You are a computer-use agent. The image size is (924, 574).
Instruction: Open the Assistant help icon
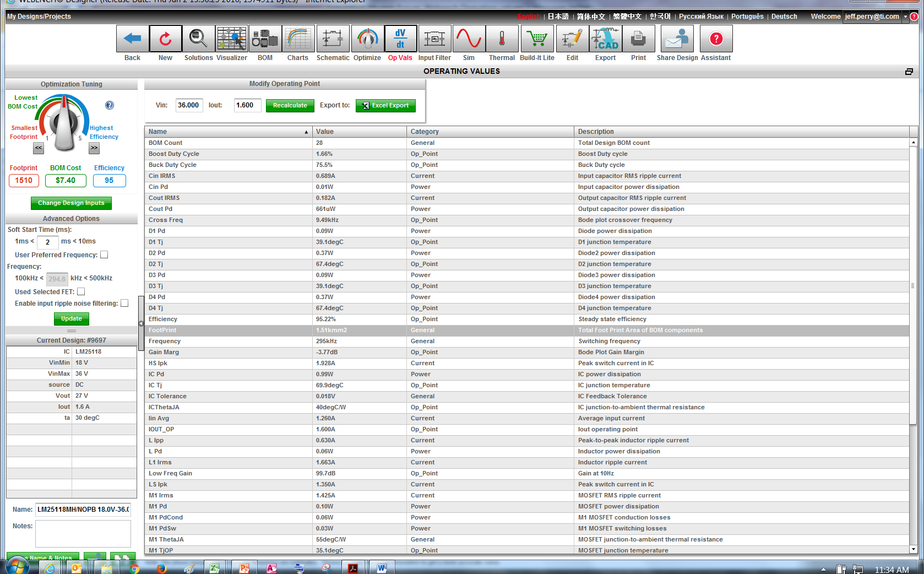tap(716, 39)
